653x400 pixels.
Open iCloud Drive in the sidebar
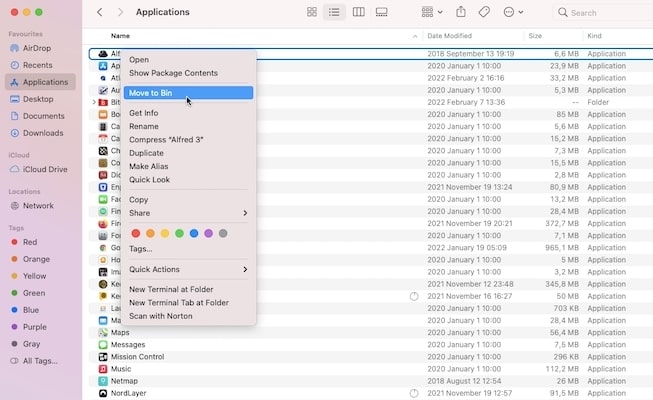pos(41,170)
